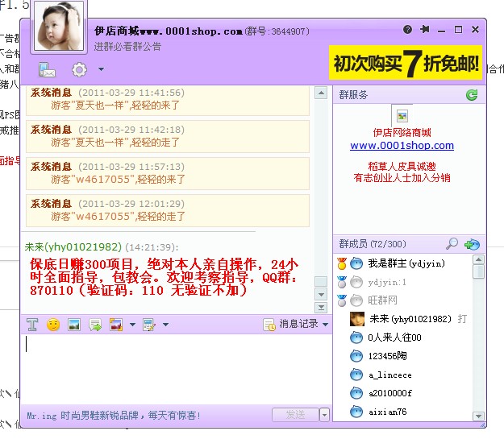
Task: Open group settings gear icon
Action: point(79,70)
